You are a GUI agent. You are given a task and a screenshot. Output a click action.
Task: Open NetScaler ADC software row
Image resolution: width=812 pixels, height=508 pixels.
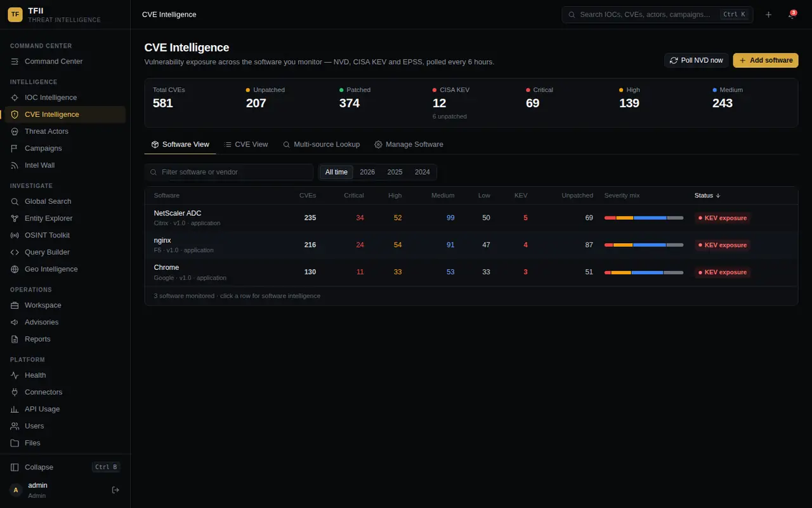pyautogui.click(x=471, y=218)
